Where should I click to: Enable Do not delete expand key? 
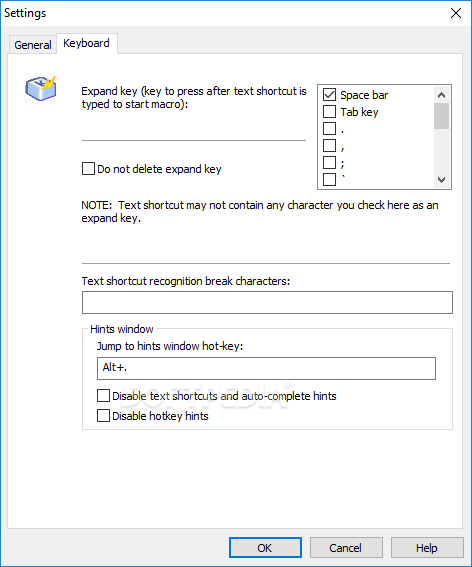88,169
